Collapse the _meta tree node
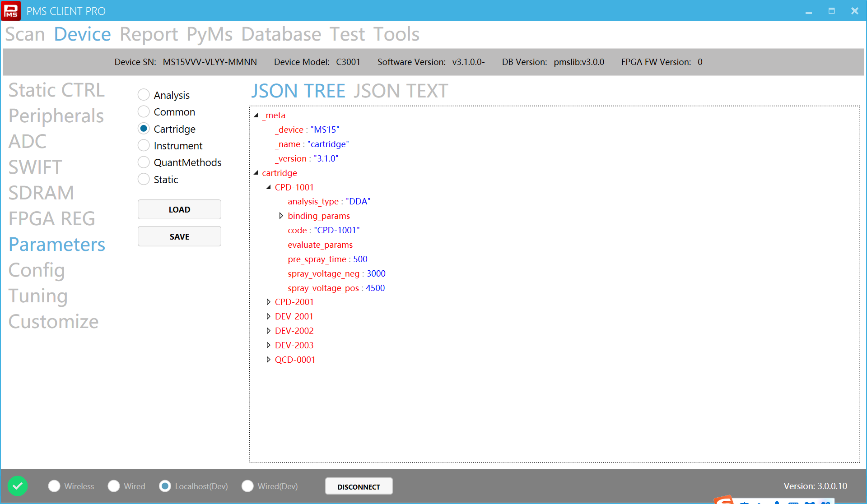Viewport: 867px width, 504px height. click(x=256, y=116)
